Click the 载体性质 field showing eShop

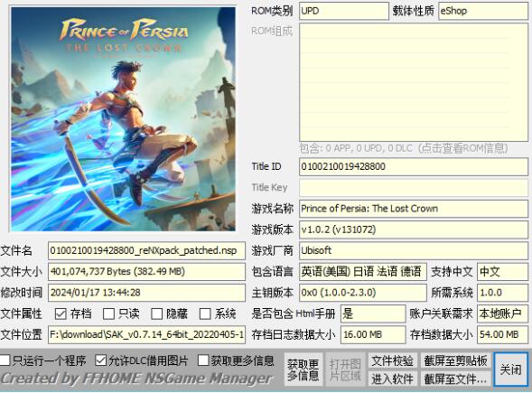click(483, 11)
